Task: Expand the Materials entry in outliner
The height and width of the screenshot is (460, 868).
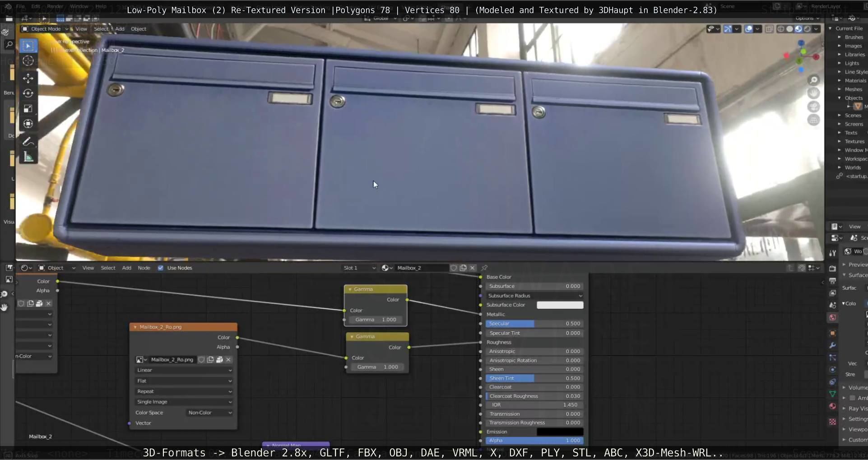Action: (840, 80)
